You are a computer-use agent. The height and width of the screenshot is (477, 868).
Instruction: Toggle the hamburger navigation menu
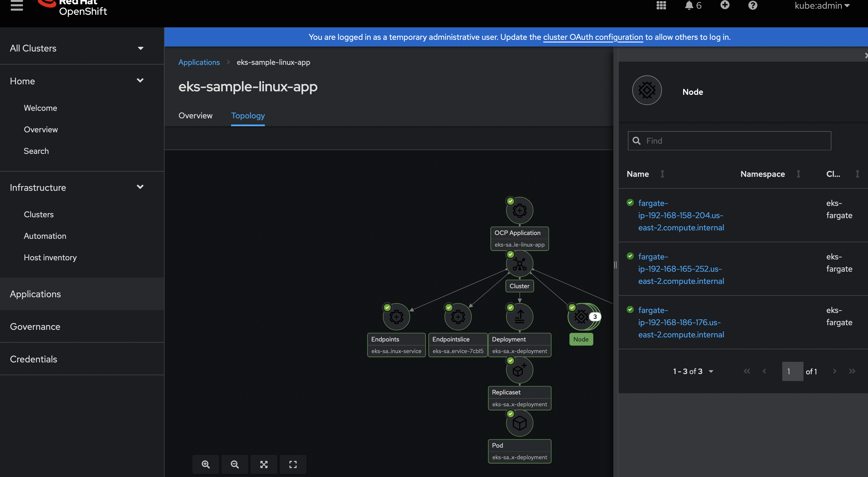point(17,6)
